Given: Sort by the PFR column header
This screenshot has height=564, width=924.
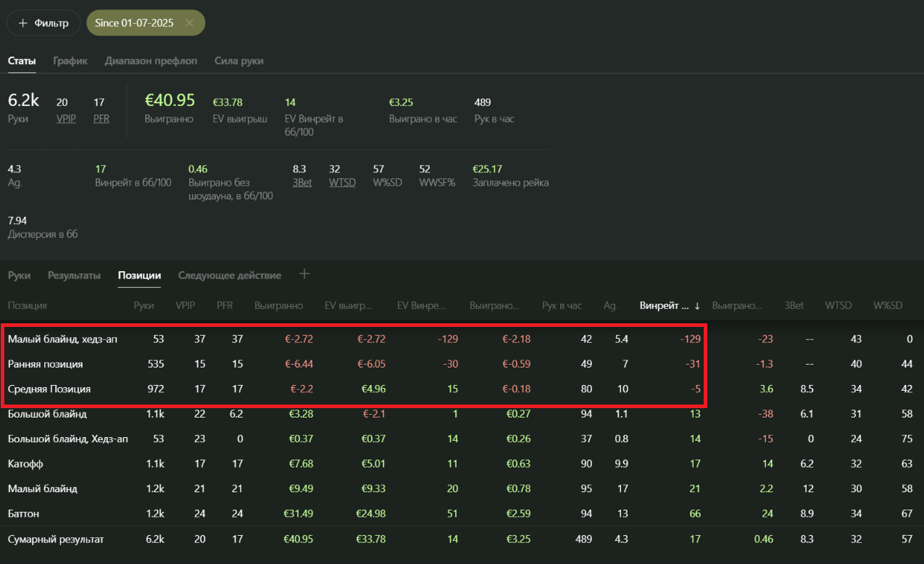Looking at the screenshot, I should tap(225, 306).
